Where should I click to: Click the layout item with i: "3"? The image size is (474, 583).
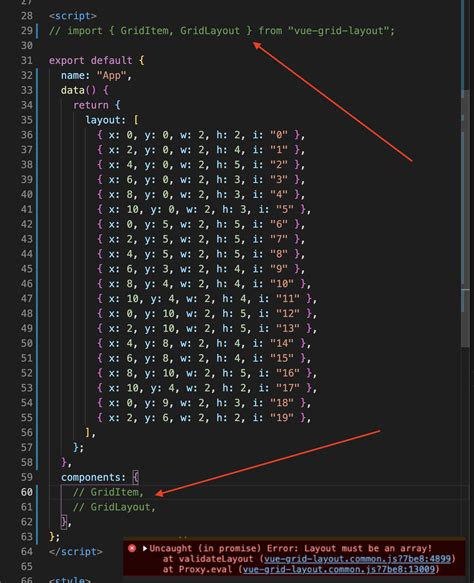[x=201, y=179]
